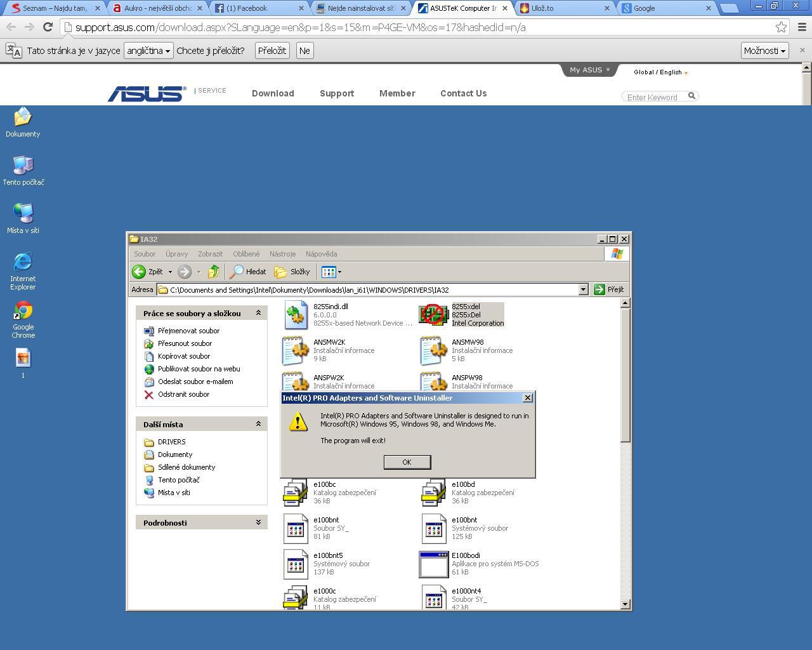Switch to the Ulož.to browser tab
This screenshot has height=650, width=812.
[x=563, y=8]
